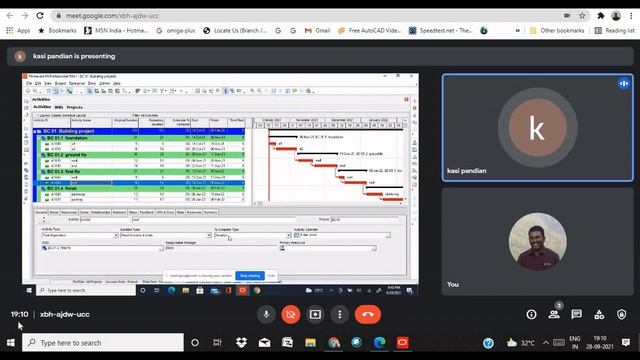
Task: Bookmark this page with the star
Action: click(582, 16)
